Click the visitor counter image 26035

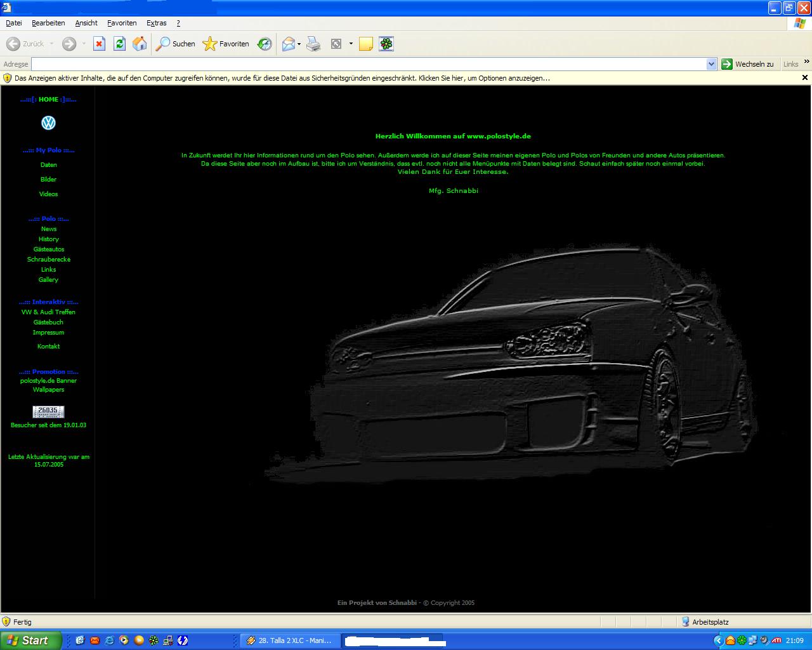[48, 411]
